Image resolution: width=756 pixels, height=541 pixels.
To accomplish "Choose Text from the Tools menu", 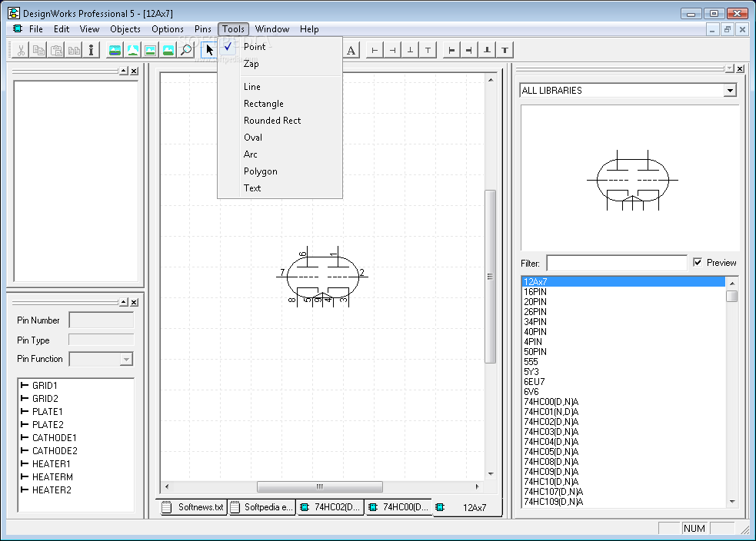I will pyautogui.click(x=280, y=188).
